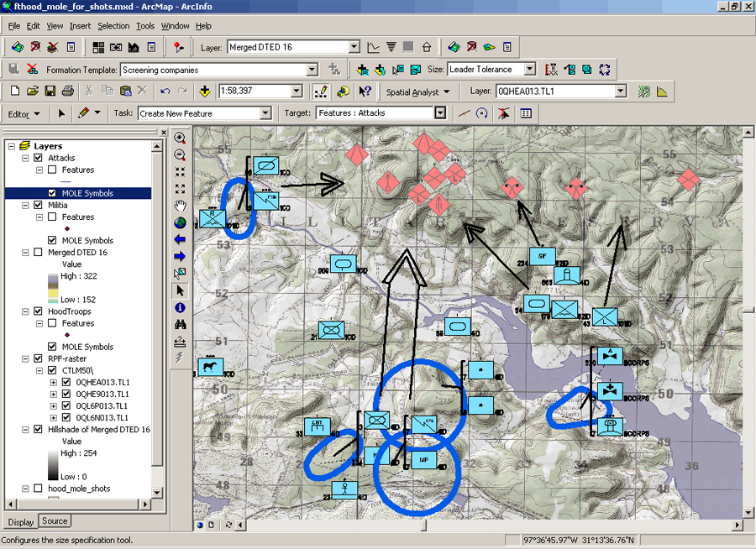756x549 pixels.
Task: Open the Editor toolbar pencil icon
Action: coord(320,91)
